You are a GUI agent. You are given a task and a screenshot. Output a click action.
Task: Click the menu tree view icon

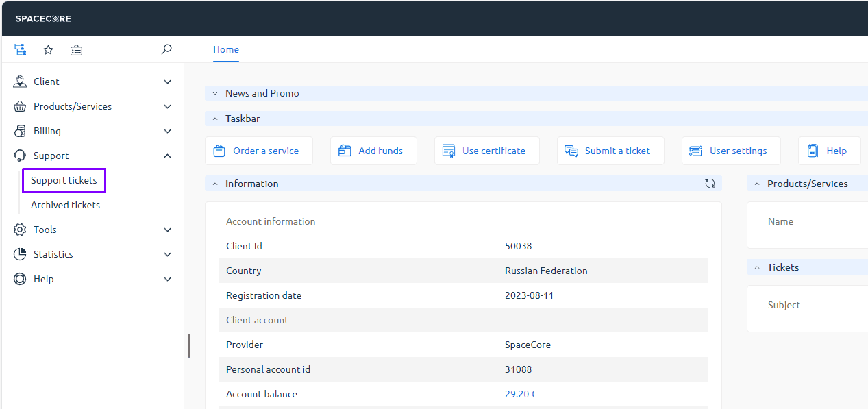click(21, 50)
